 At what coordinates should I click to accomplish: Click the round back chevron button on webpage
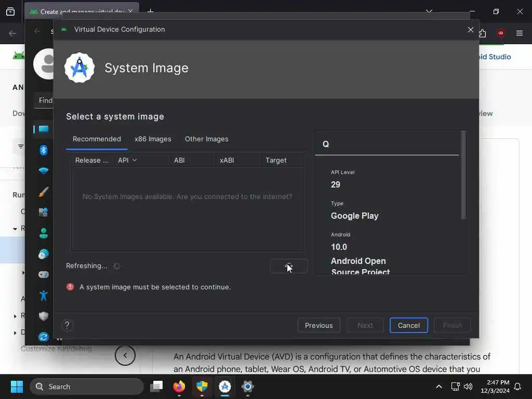click(x=125, y=355)
